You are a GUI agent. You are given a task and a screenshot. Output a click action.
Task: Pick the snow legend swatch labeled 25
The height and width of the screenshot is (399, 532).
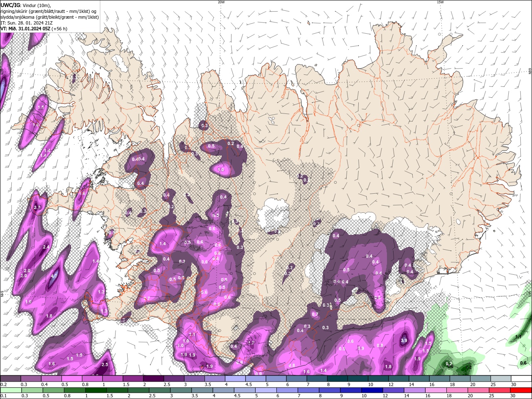pos(501,379)
